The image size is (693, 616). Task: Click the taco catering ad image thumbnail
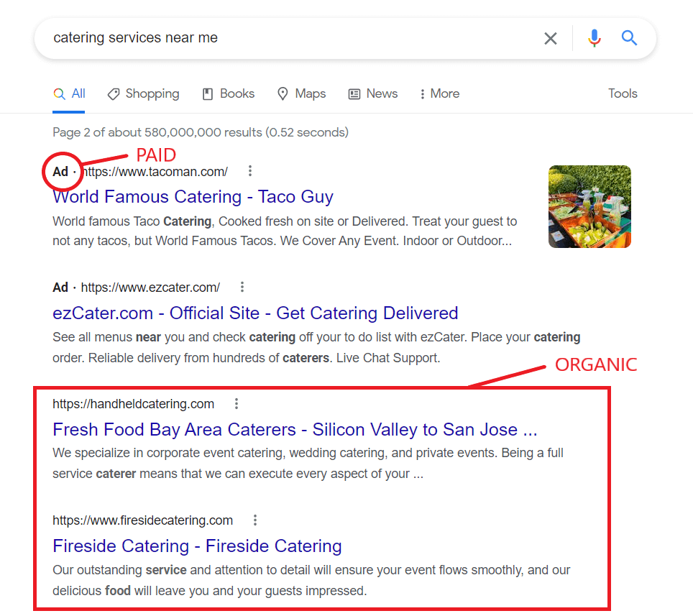click(x=589, y=206)
